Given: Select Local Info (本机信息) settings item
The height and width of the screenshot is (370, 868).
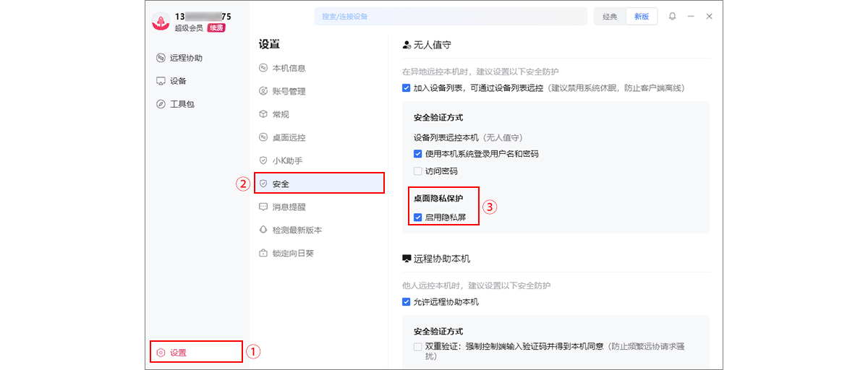Looking at the screenshot, I should coord(289,68).
